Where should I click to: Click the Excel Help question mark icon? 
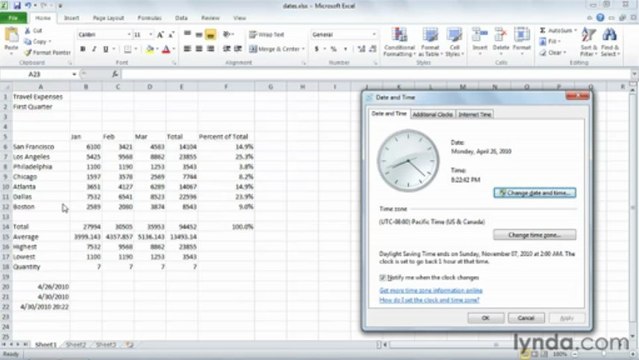(600, 18)
